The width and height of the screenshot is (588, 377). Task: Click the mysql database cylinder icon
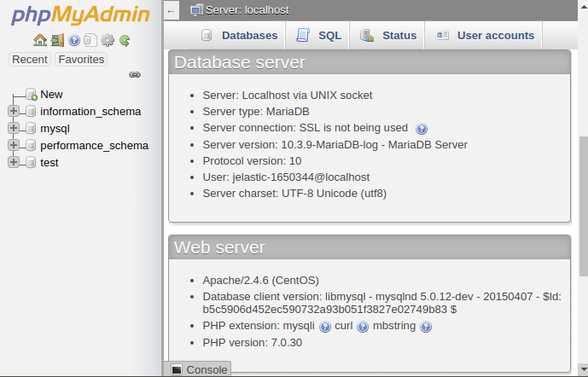(x=31, y=128)
